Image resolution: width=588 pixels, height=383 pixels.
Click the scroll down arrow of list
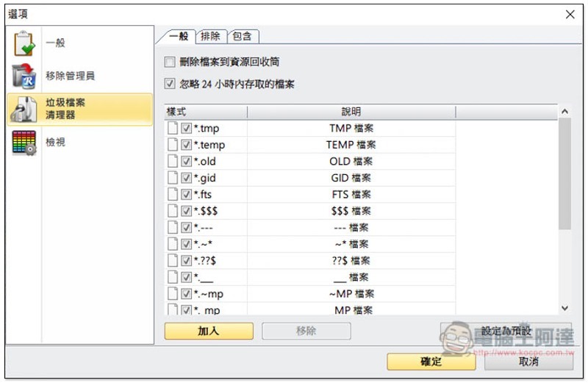click(x=564, y=308)
